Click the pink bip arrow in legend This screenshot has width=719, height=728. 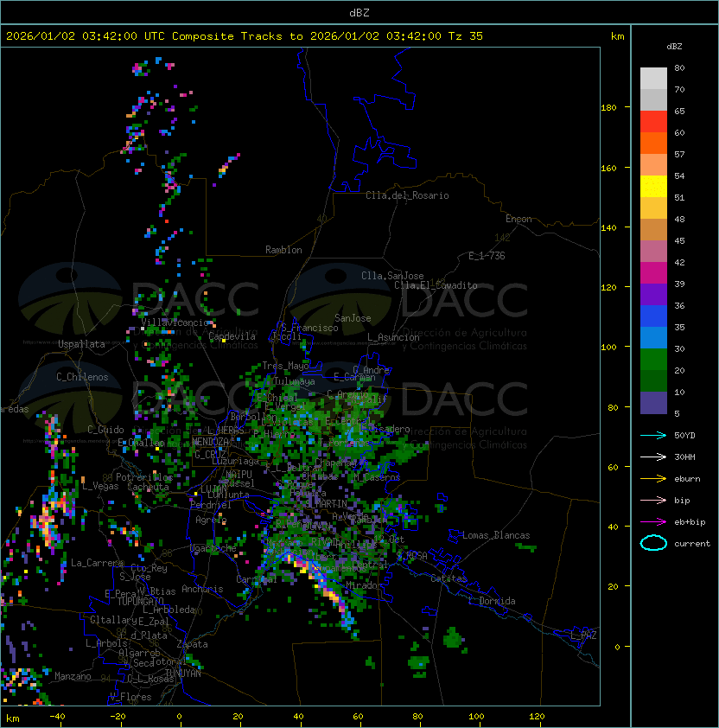pyautogui.click(x=653, y=501)
